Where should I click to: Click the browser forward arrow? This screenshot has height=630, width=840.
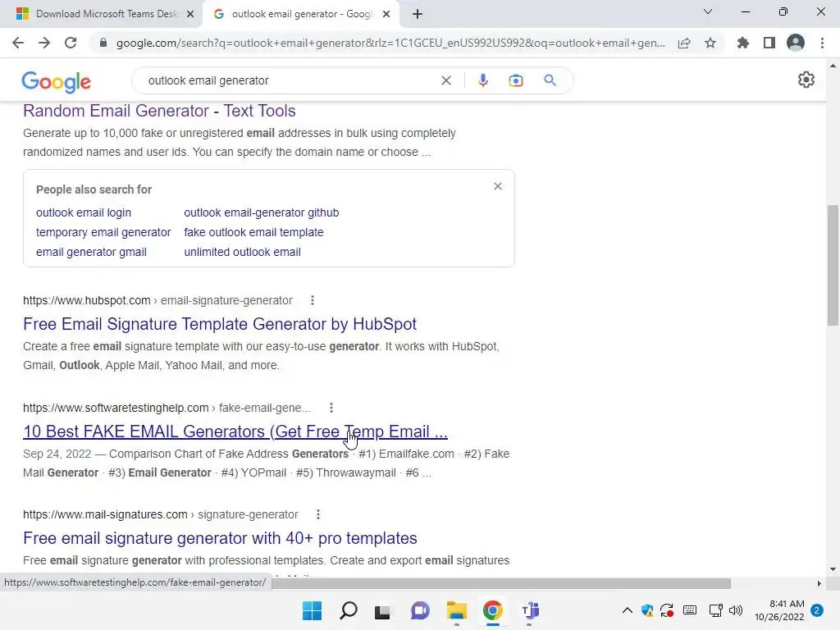(44, 43)
